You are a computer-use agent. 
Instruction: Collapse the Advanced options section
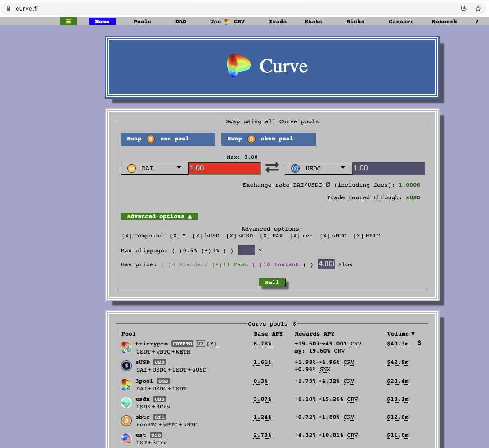159,216
